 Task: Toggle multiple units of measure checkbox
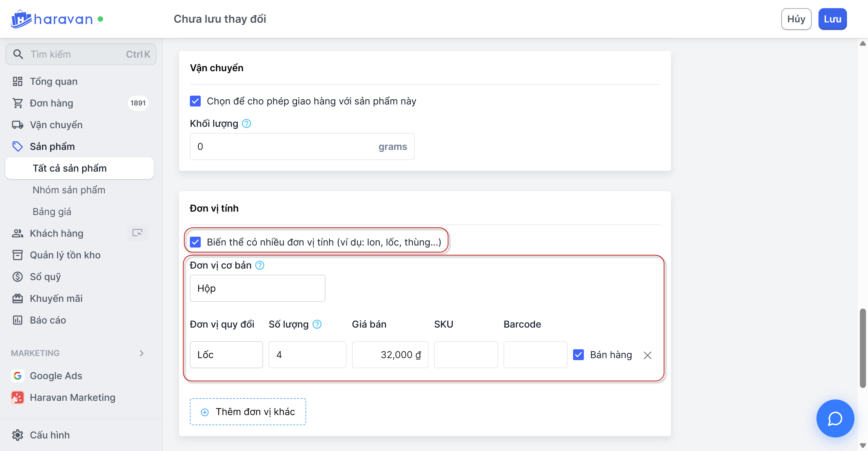coord(195,242)
